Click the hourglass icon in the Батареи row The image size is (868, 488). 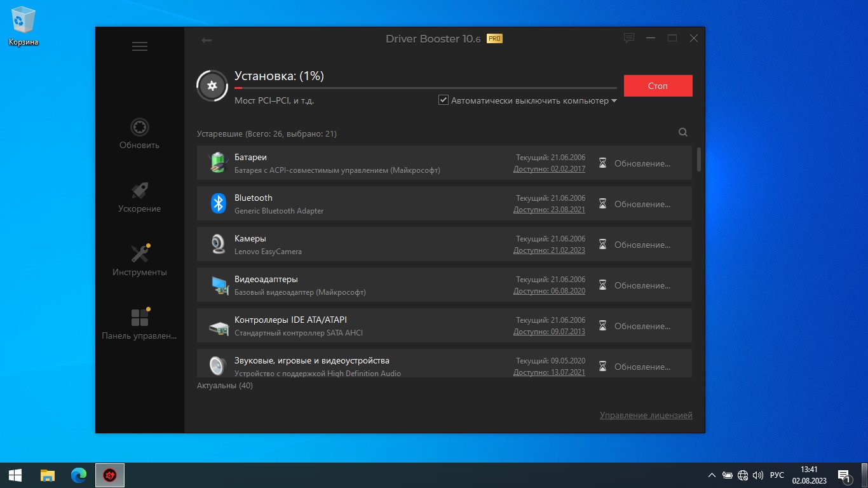pyautogui.click(x=602, y=163)
